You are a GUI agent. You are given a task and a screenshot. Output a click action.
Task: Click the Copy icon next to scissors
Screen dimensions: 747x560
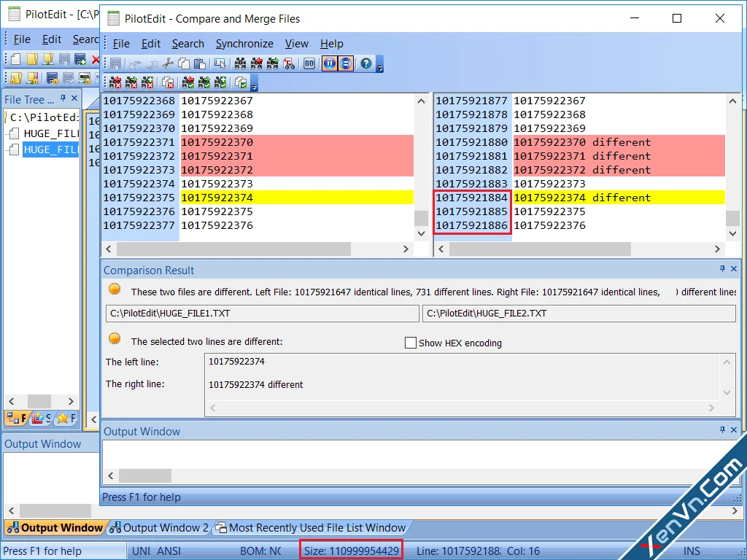click(x=184, y=63)
